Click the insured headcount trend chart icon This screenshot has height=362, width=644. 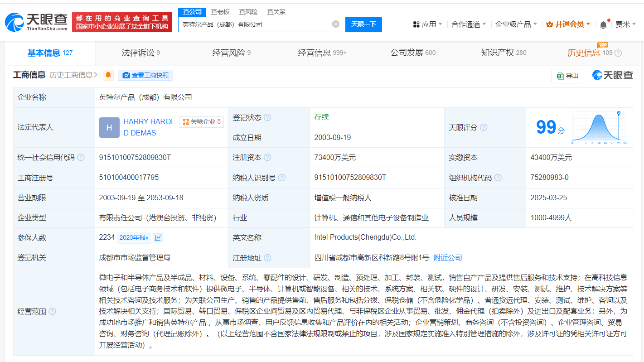point(158,238)
